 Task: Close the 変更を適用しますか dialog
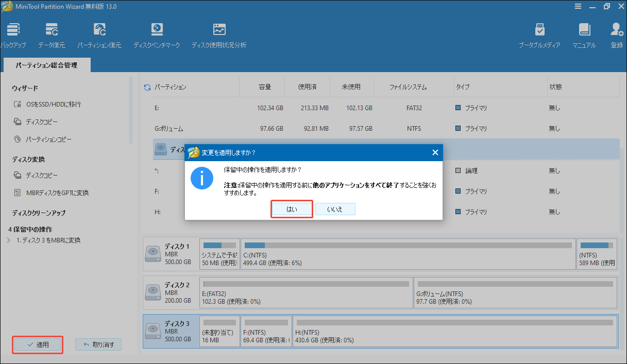click(435, 152)
